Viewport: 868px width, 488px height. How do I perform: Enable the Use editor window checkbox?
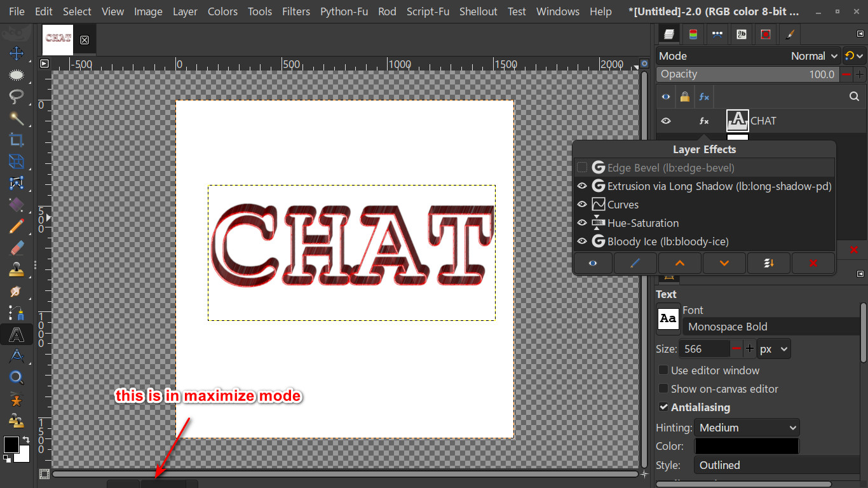[x=663, y=370]
